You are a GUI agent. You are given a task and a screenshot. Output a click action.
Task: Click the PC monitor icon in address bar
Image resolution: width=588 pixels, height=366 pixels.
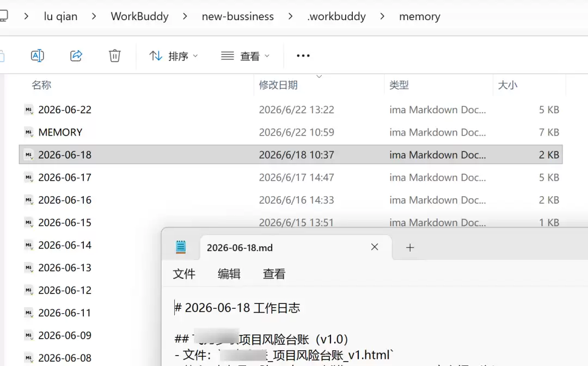[x=3, y=16]
